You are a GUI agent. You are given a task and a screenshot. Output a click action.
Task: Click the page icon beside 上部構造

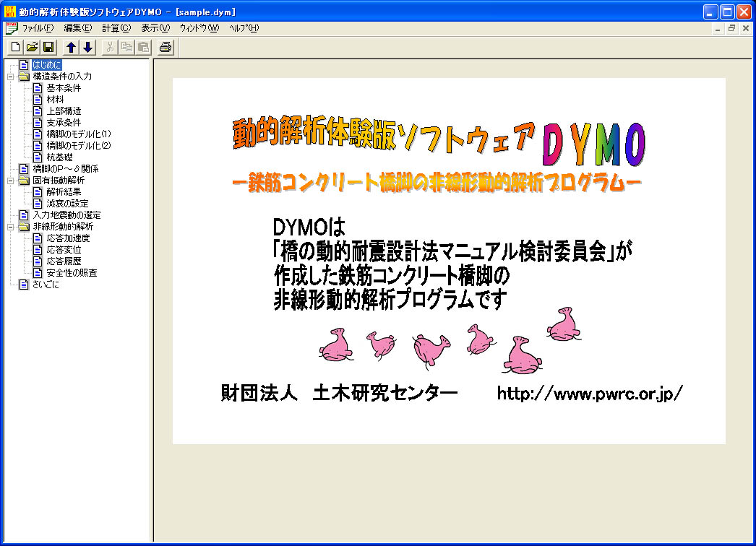coord(38,110)
